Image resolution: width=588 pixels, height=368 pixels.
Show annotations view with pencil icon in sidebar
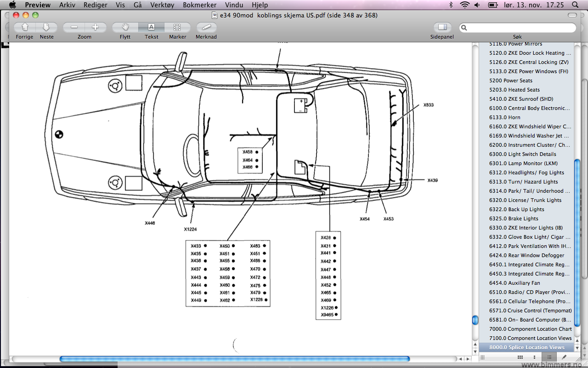coord(564,357)
